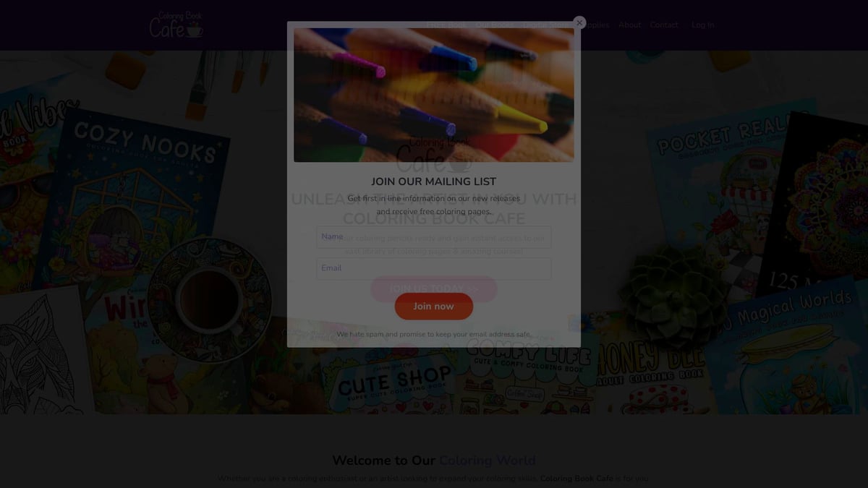
Task: Open the Supplies navigation item
Action: pyautogui.click(x=596, y=25)
